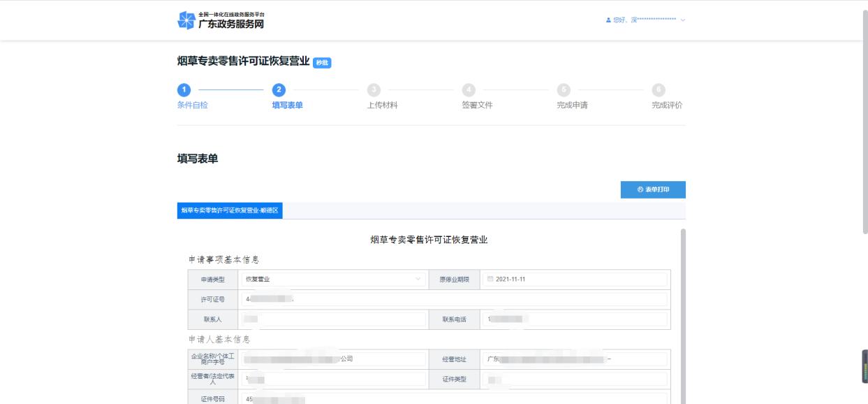The image size is (868, 404).
Task: Click the calendar icon in 原停业期限 field
Action: pyautogui.click(x=490, y=279)
